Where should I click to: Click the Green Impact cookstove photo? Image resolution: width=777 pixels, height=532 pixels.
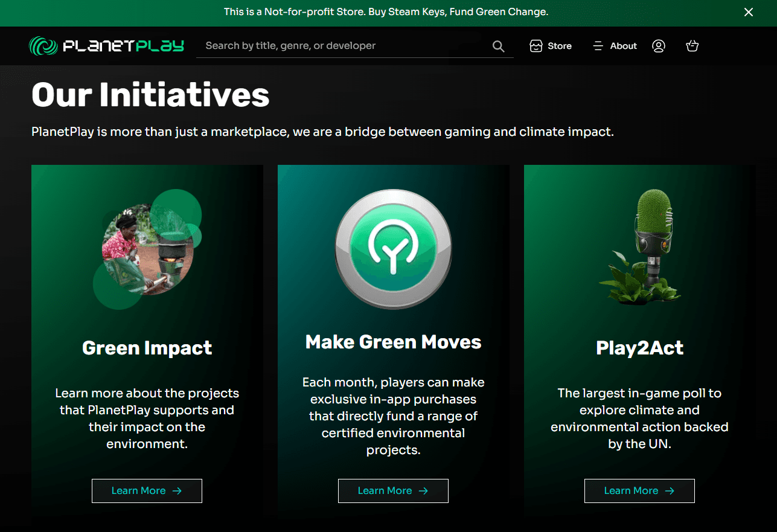pos(147,249)
